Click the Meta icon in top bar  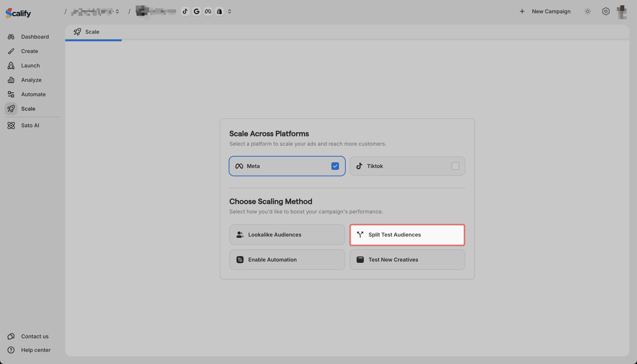[208, 12]
